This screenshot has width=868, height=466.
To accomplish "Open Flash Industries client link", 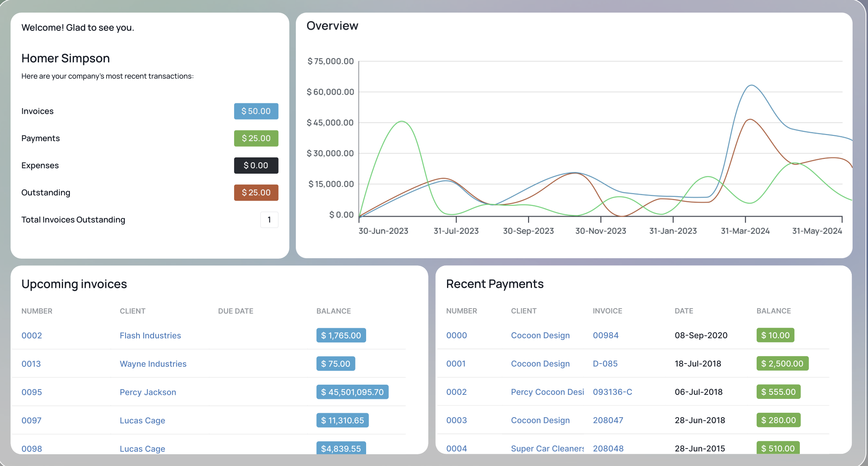I will [x=150, y=335].
